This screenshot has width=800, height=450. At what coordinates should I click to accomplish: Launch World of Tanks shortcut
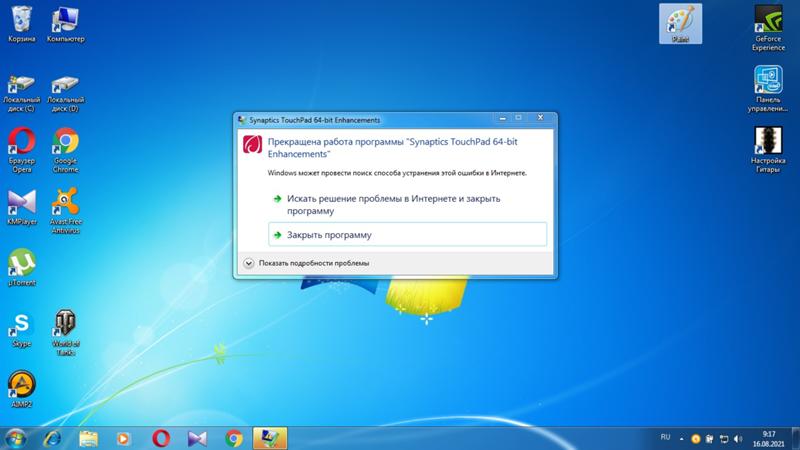click(65, 332)
